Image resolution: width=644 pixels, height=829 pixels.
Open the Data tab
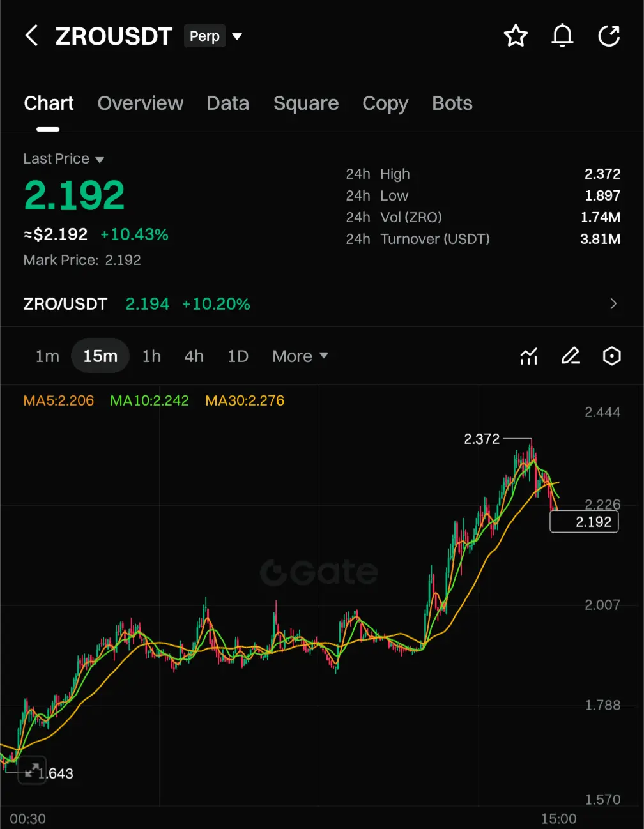click(x=228, y=103)
